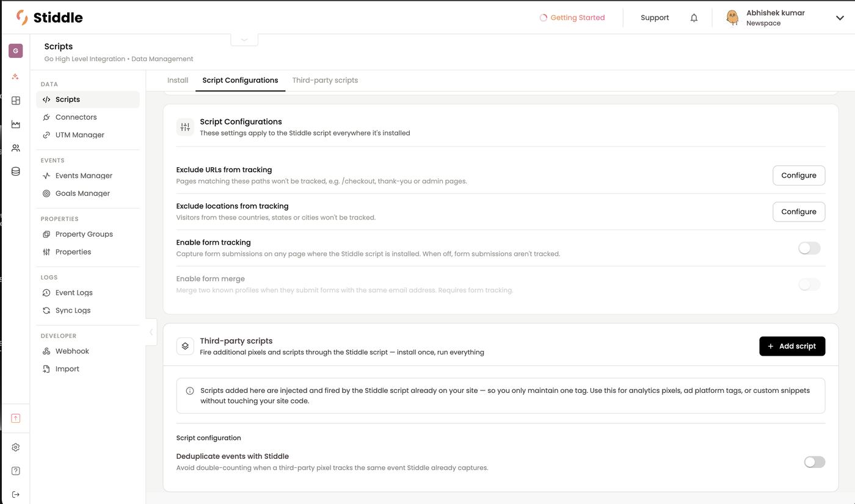Click the help question mark icon

point(16,471)
